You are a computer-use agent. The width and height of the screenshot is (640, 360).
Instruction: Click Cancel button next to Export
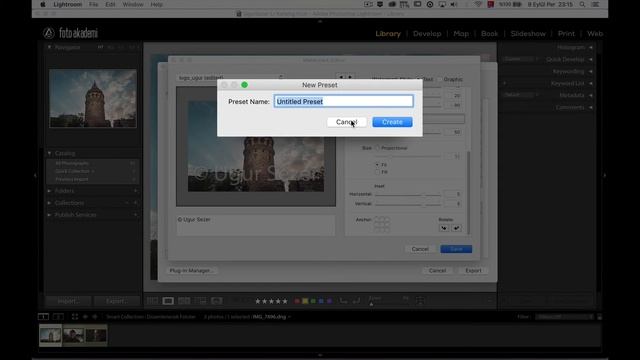(437, 271)
